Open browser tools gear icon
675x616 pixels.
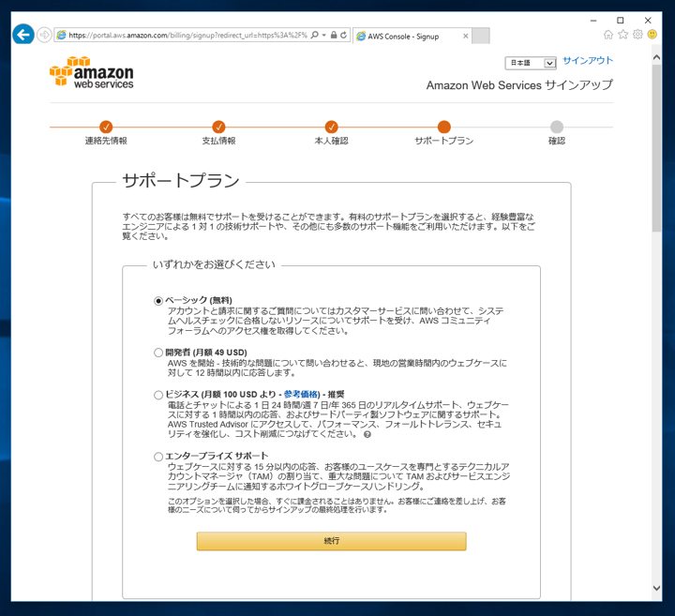point(637,35)
